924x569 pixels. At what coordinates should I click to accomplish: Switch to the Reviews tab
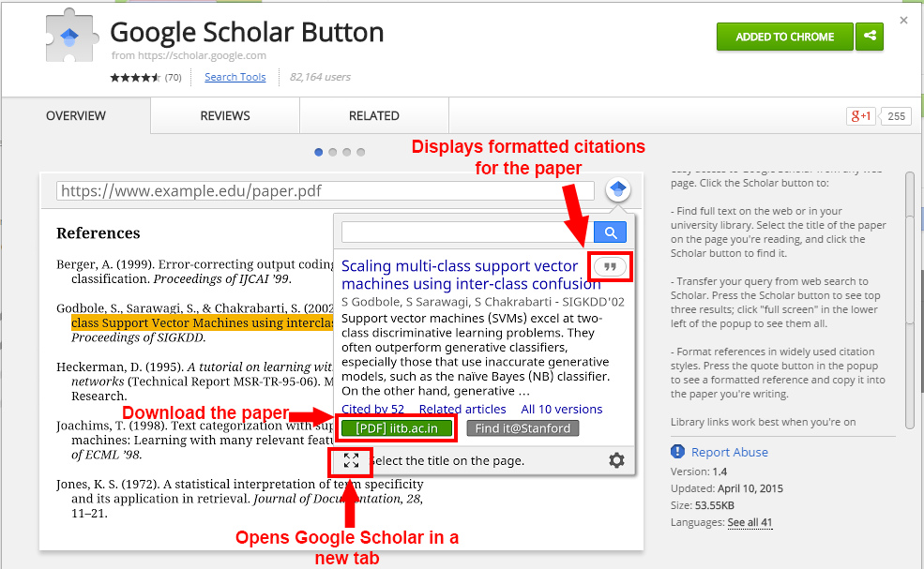(225, 115)
